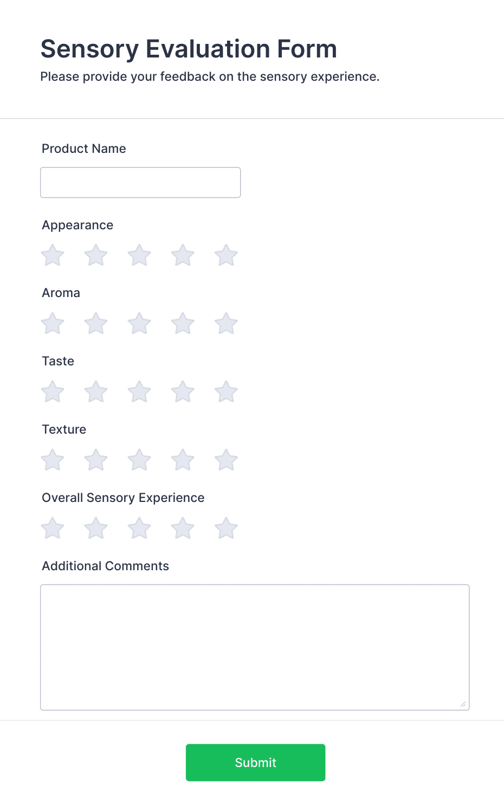504x812 pixels.
Task: Give Taste the middle star rating
Action: tap(139, 391)
